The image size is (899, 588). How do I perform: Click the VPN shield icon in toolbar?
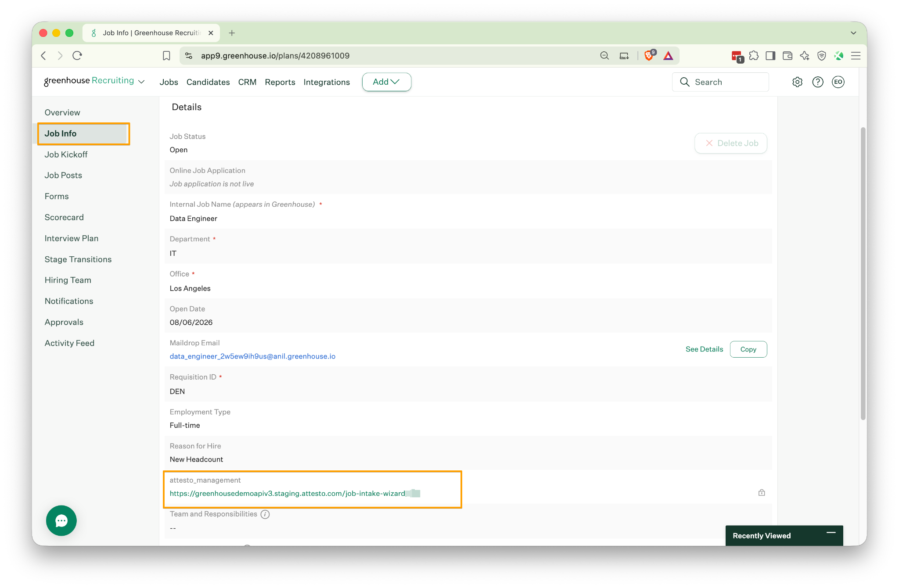coord(822,56)
